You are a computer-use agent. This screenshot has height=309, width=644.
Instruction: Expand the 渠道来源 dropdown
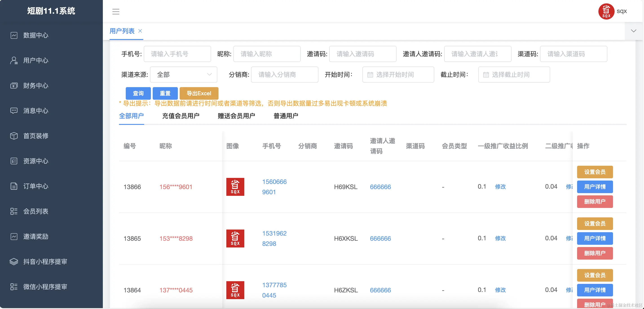coord(183,75)
